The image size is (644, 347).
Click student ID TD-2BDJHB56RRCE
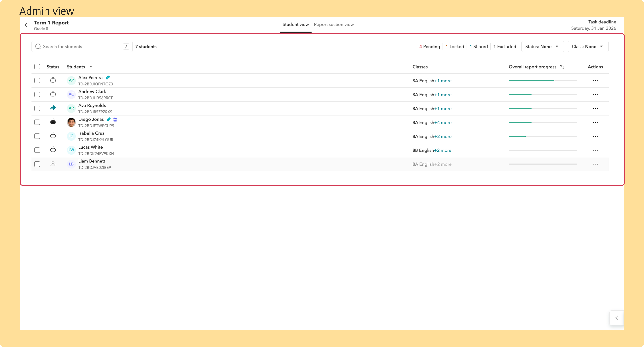coord(96,98)
